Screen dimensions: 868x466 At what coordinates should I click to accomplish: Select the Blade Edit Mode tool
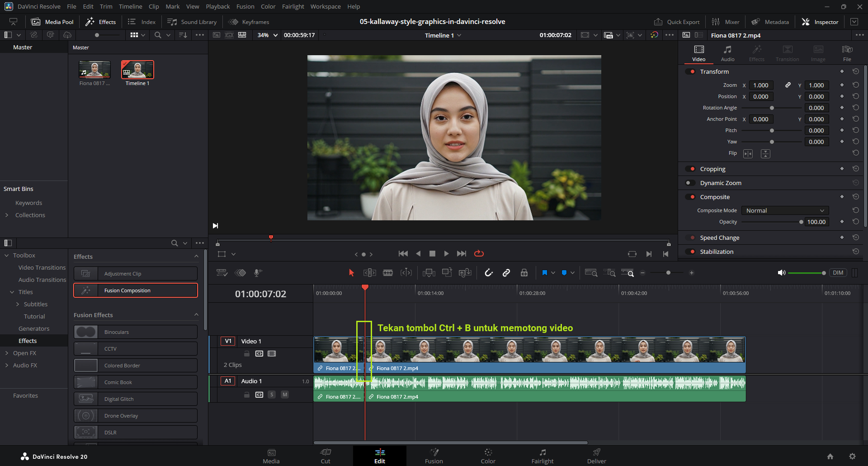click(x=388, y=273)
